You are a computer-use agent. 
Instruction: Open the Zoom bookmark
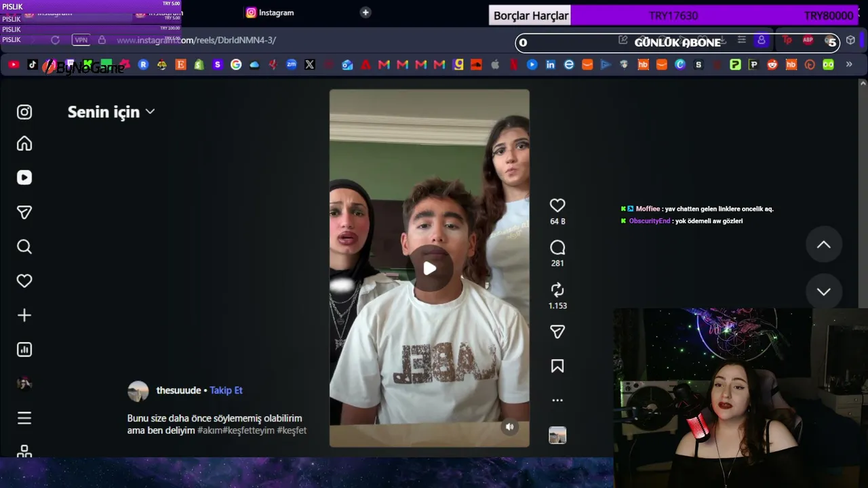pyautogui.click(x=292, y=64)
